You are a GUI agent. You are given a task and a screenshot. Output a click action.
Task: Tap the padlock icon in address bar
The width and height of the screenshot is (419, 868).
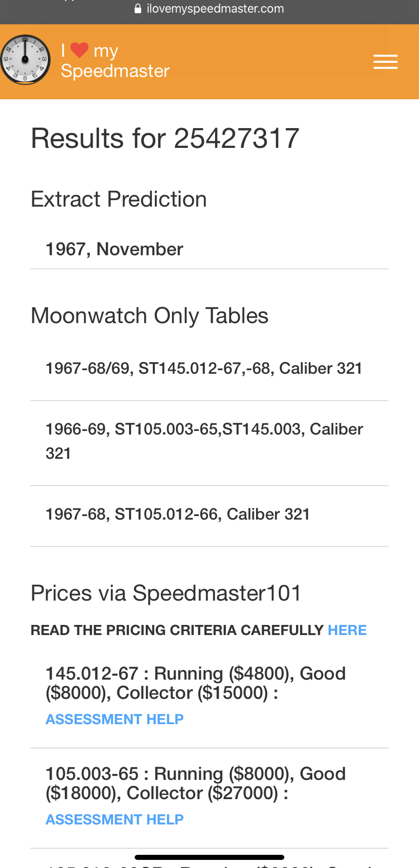tap(138, 9)
